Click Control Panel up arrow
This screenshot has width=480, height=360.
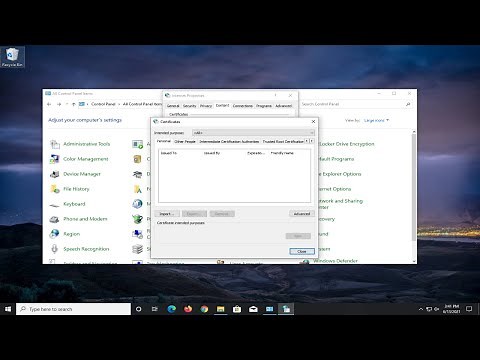[x=74, y=104]
